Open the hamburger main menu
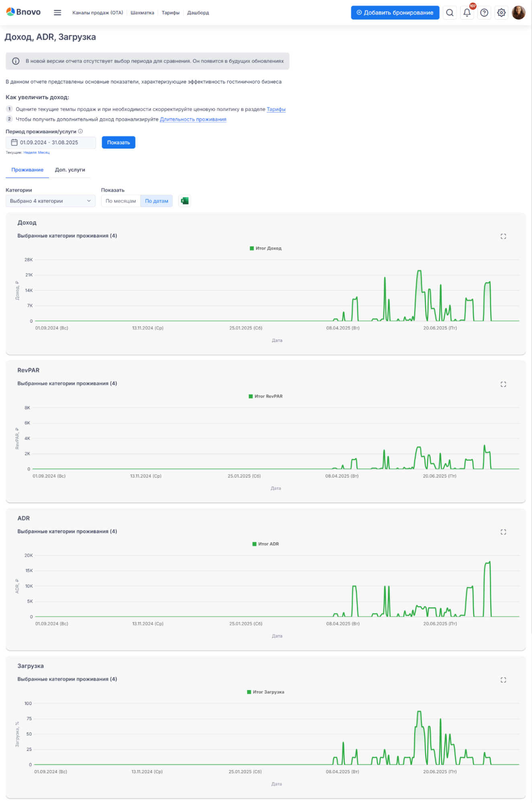The image size is (532, 803). [x=57, y=12]
